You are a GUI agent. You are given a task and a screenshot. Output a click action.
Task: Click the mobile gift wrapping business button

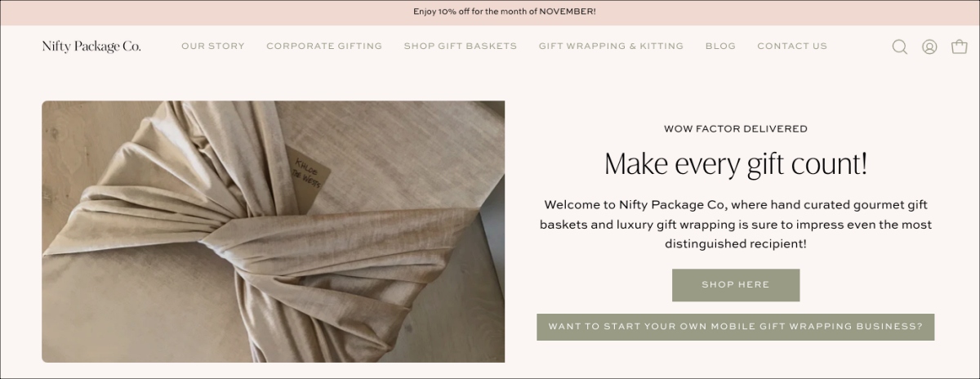coord(735,327)
